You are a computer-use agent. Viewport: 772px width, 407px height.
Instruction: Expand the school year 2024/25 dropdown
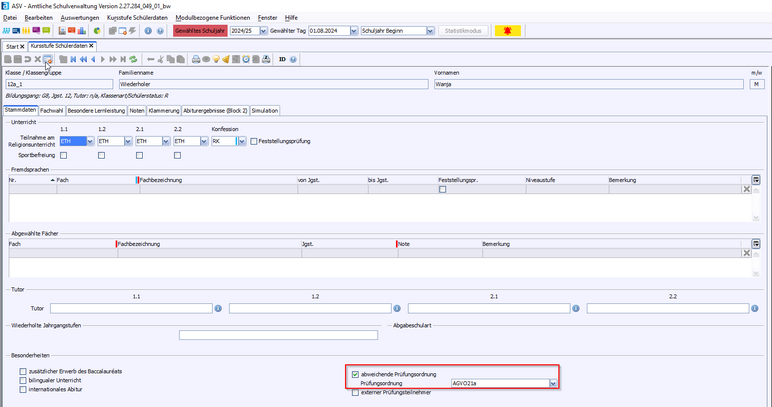(x=262, y=31)
